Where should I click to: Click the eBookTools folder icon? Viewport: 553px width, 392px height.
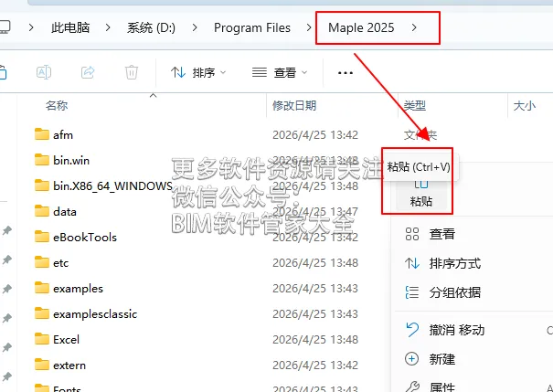(42, 237)
